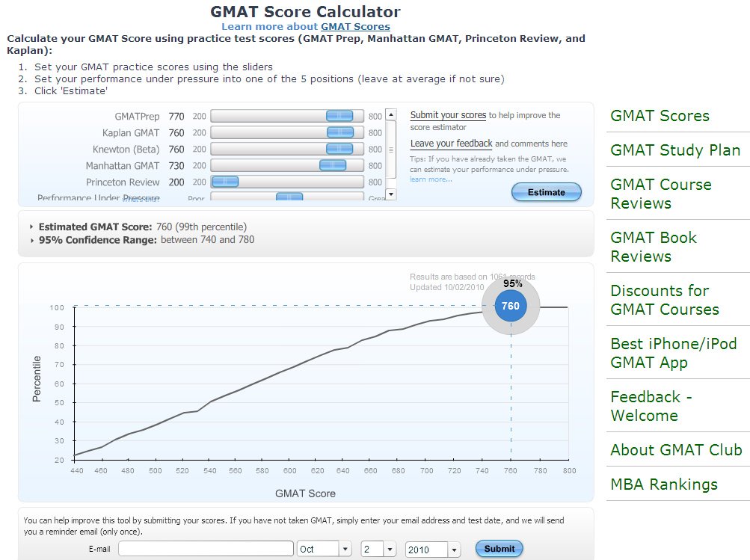Click the slider panel scrollbar thumb

[391, 150]
